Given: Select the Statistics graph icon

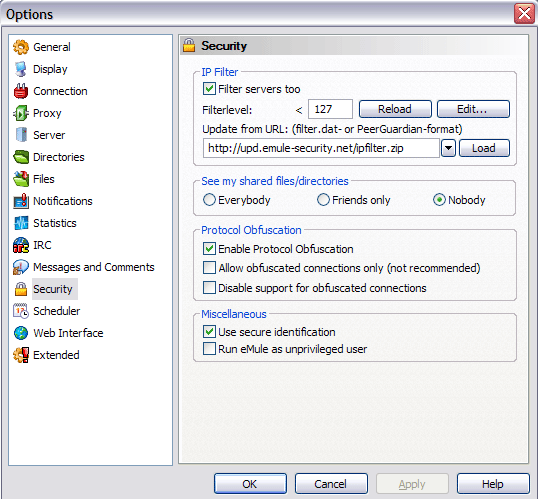Looking at the screenshot, I should click(x=21, y=223).
